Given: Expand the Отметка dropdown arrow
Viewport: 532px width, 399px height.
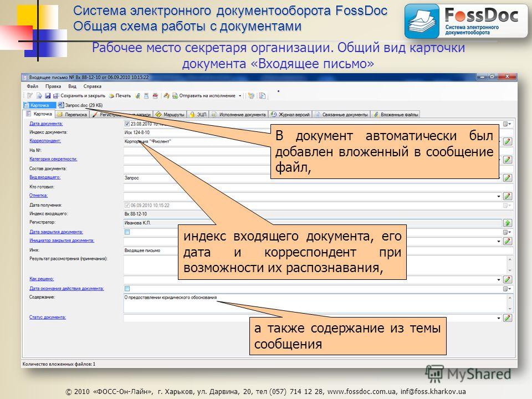Looking at the screenshot, I should (499, 196).
